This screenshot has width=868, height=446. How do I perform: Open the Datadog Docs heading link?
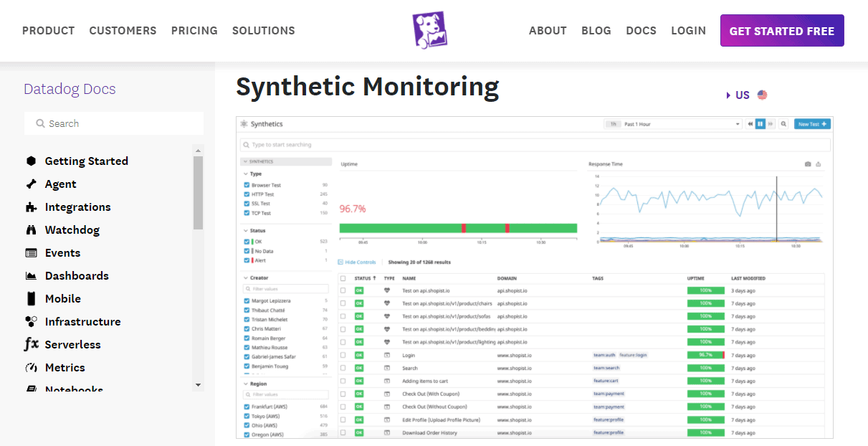(x=70, y=89)
